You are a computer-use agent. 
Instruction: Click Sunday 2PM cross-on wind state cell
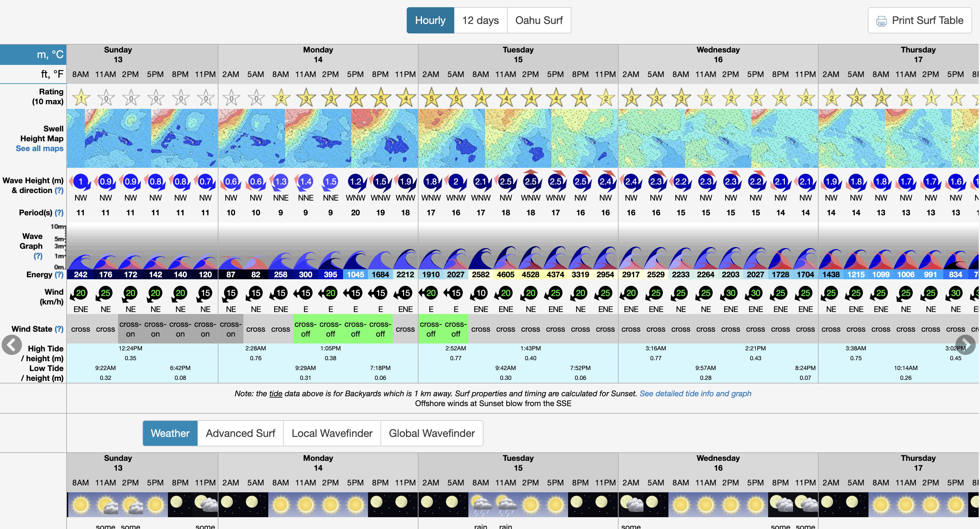[131, 329]
